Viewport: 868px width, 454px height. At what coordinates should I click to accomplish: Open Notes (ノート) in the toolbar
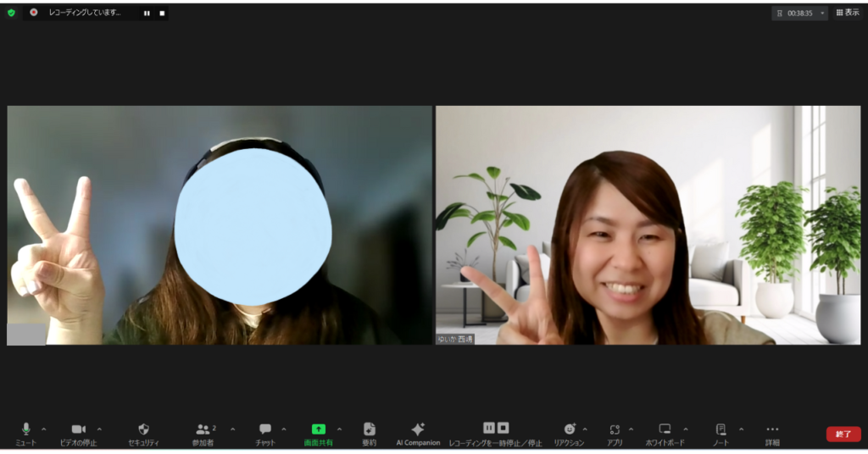(x=721, y=430)
